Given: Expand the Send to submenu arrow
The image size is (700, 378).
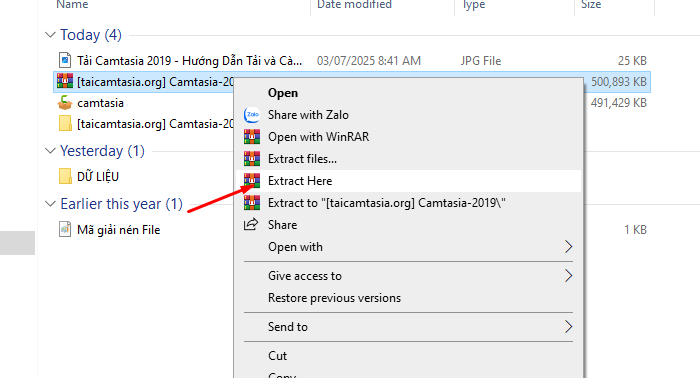Looking at the screenshot, I should coord(568,327).
